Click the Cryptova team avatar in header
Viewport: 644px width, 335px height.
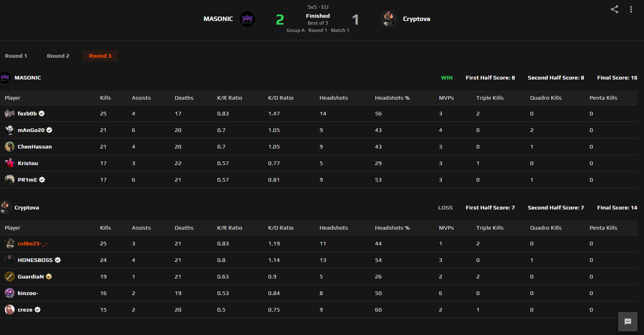[x=389, y=19]
